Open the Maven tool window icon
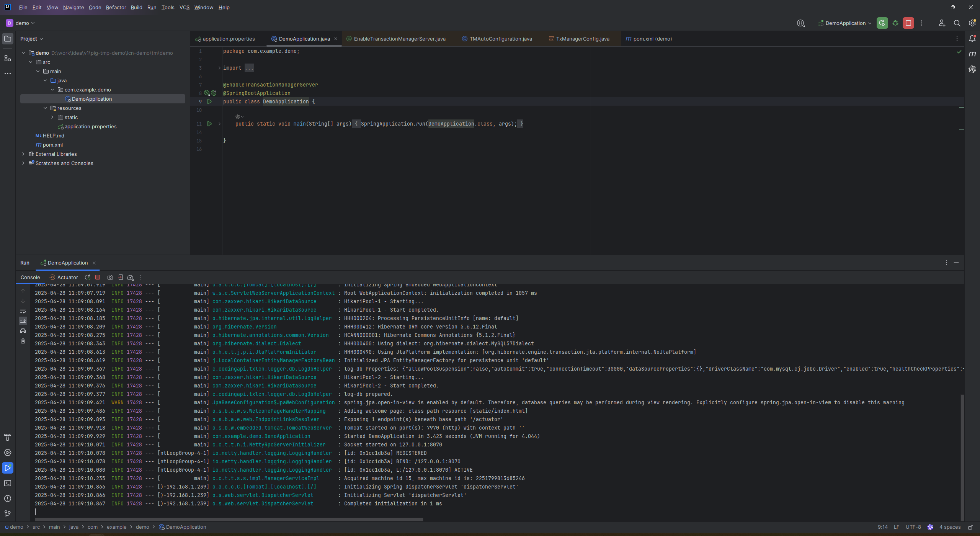The image size is (980, 536). [x=972, y=54]
